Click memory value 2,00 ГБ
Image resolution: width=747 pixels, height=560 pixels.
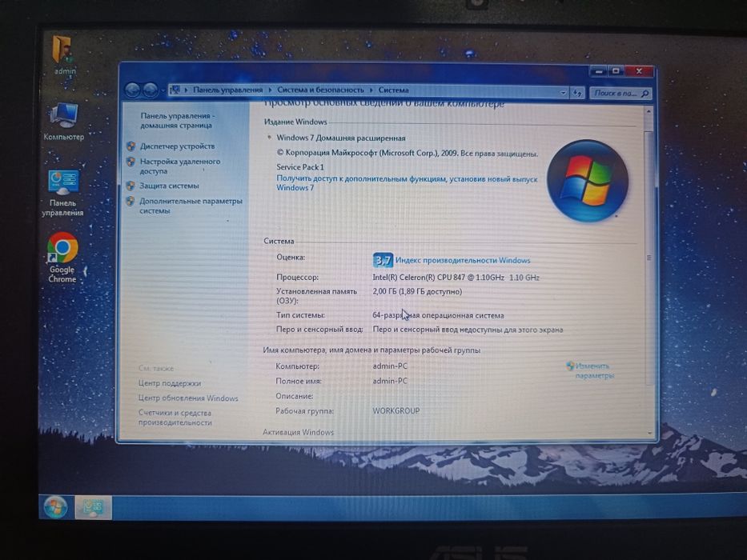(x=417, y=291)
